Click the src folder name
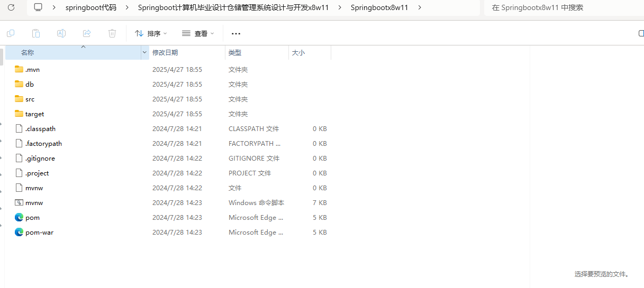644x288 pixels. click(x=30, y=99)
